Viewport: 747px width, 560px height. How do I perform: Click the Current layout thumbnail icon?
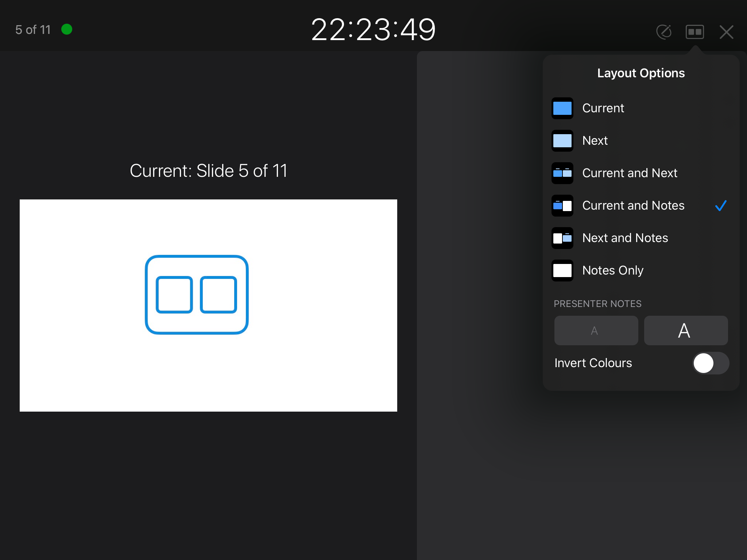562,108
